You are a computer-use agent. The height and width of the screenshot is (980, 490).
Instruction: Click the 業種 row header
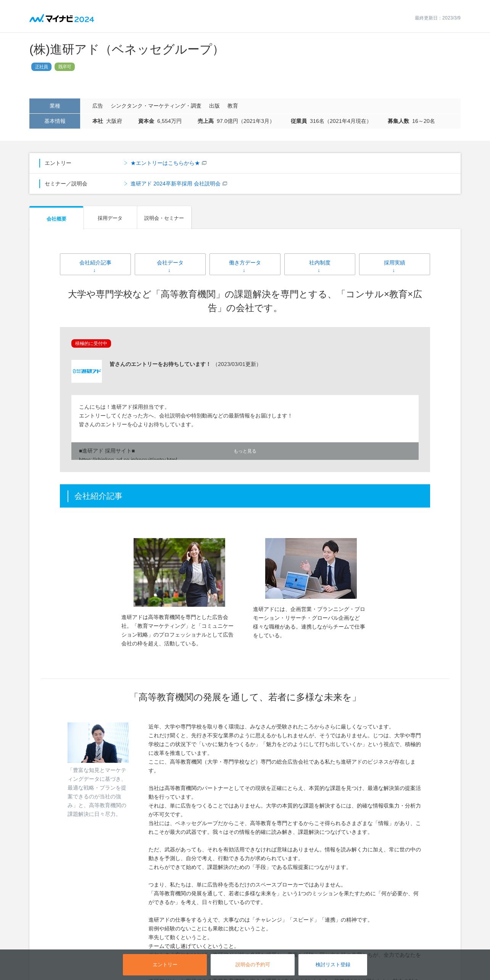[55, 106]
